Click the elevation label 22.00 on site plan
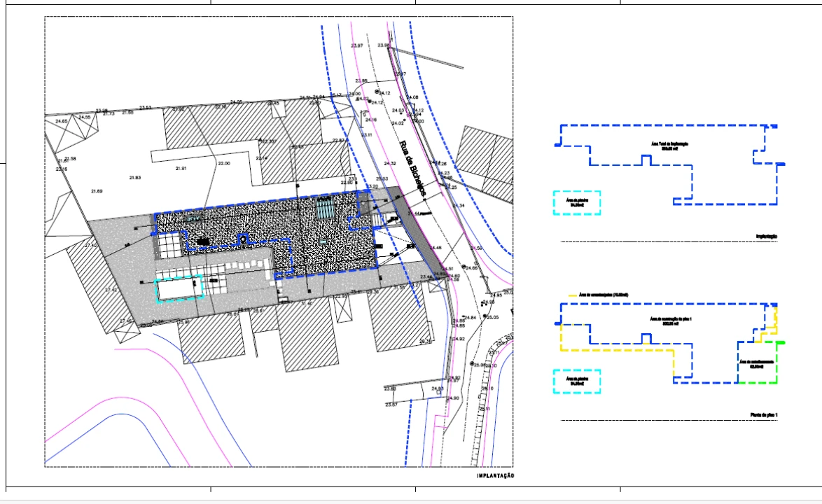Viewport: 822px width, 504px height. pyautogui.click(x=223, y=163)
